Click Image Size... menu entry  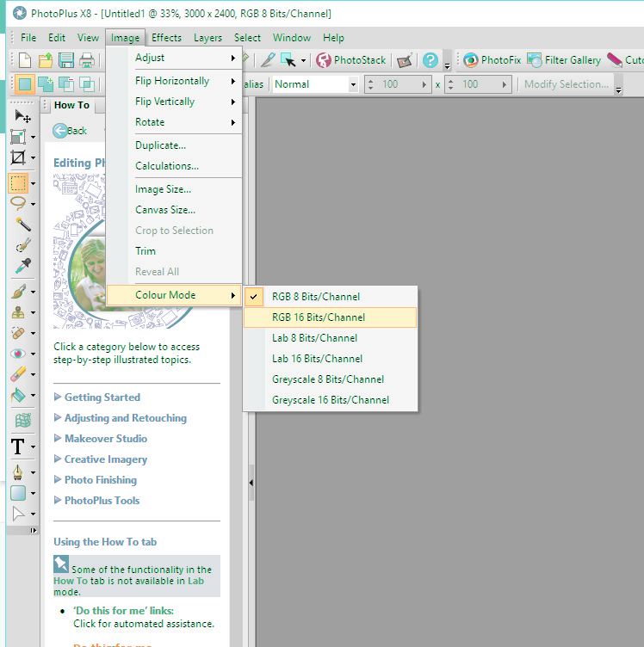(x=174, y=189)
